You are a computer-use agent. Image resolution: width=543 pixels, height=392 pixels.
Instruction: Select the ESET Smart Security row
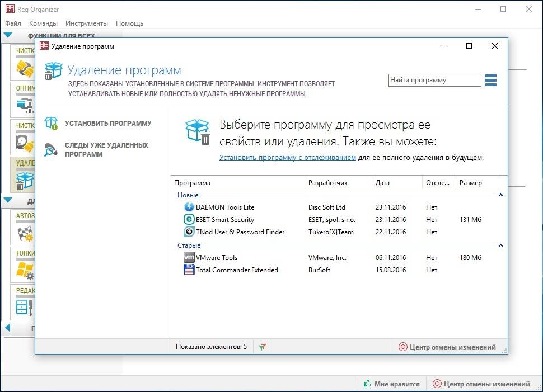[x=338, y=219]
